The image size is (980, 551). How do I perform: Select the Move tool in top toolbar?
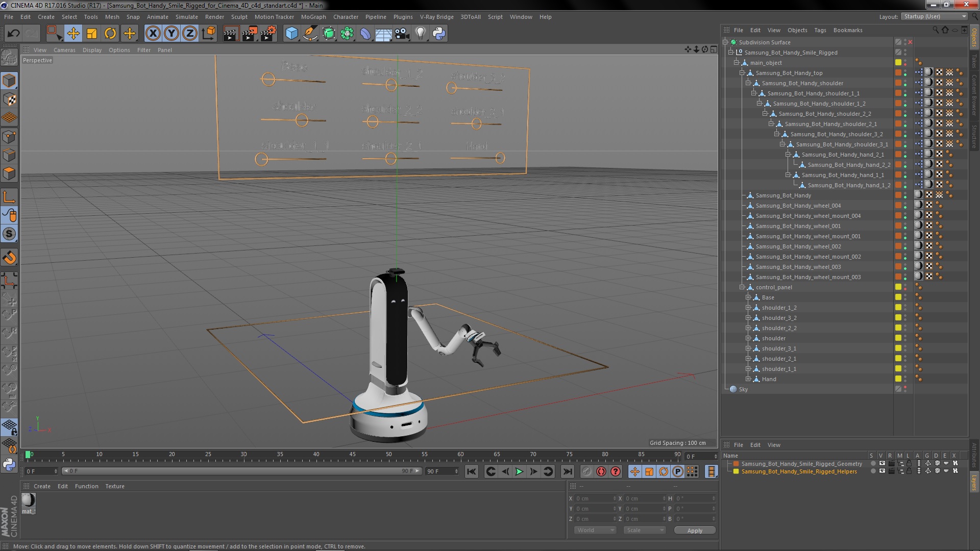click(x=73, y=34)
